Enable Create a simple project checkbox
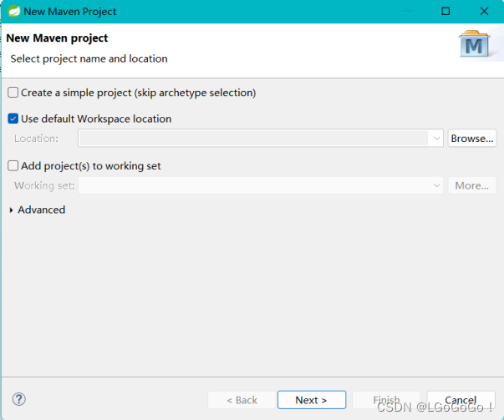504x420 pixels. (13, 93)
